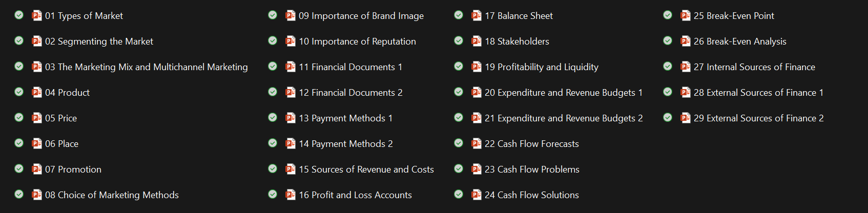Select 26 Break-Even Analysis file
Screen dimensions: 868x213
(740, 41)
